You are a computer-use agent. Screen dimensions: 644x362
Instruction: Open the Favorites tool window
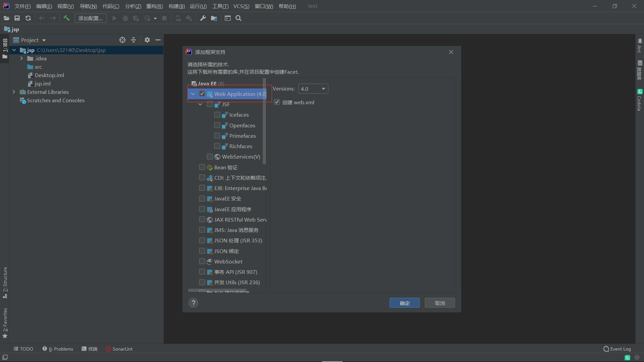5,323
